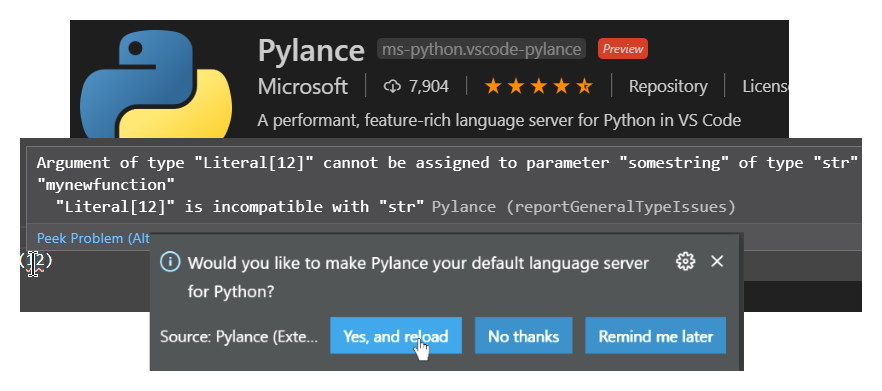This screenshot has width=882, height=391.
Task: Click Yes, and reload button
Action: (396, 336)
